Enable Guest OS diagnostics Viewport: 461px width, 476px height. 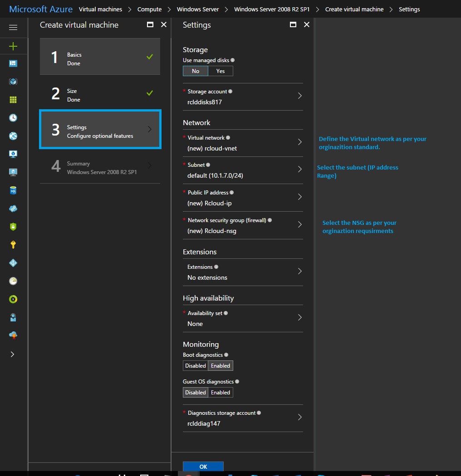[220, 392]
